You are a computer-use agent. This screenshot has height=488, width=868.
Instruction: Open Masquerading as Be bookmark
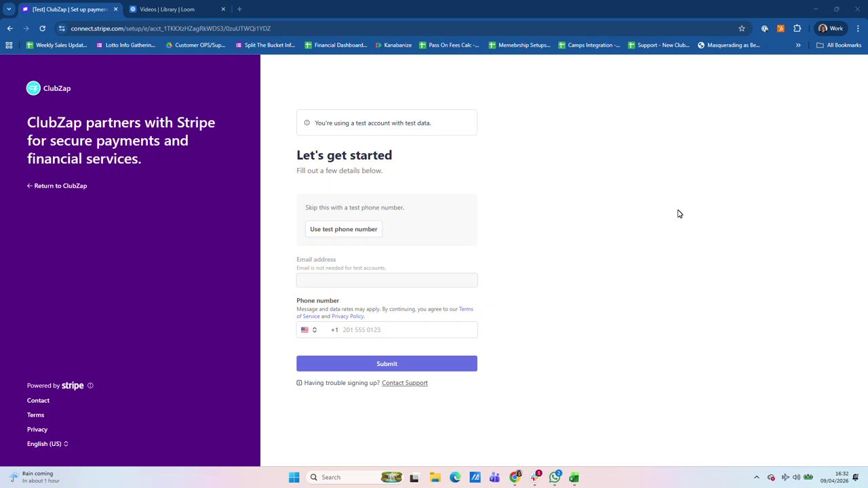point(729,45)
